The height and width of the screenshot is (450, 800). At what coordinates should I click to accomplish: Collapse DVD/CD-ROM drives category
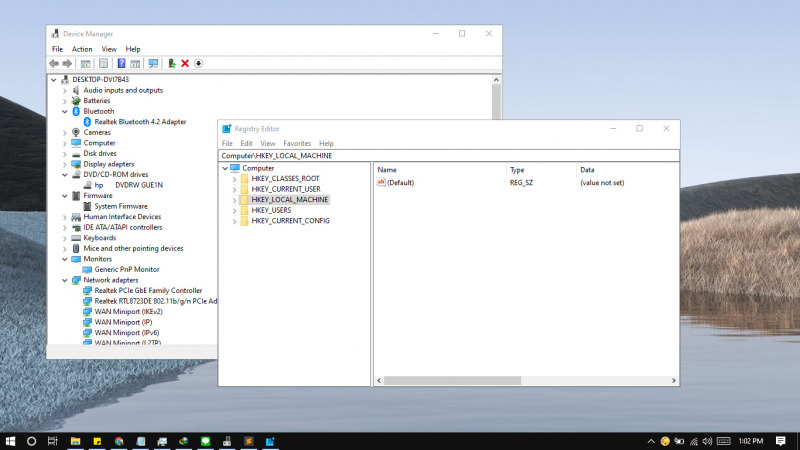(65, 174)
